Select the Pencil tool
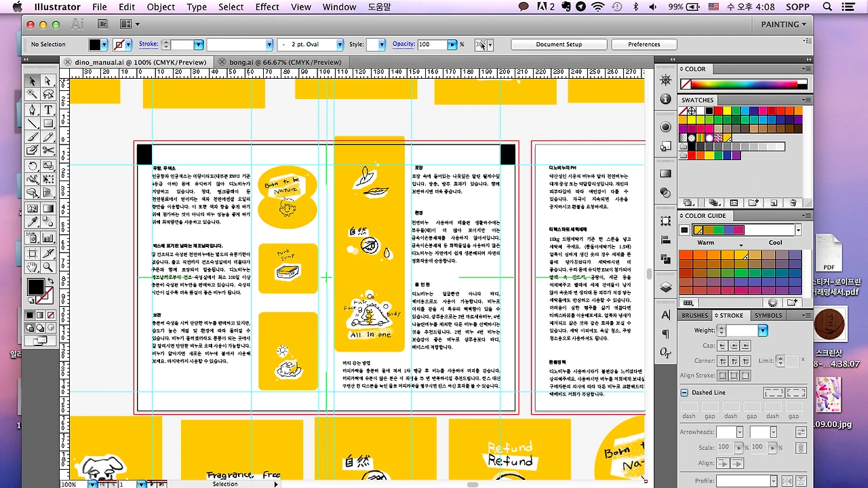 [x=48, y=137]
